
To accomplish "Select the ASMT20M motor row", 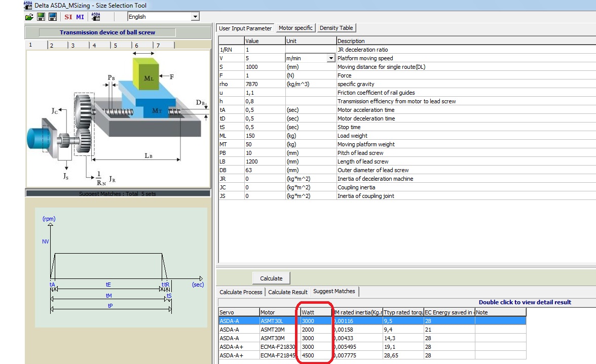I will (372, 330).
